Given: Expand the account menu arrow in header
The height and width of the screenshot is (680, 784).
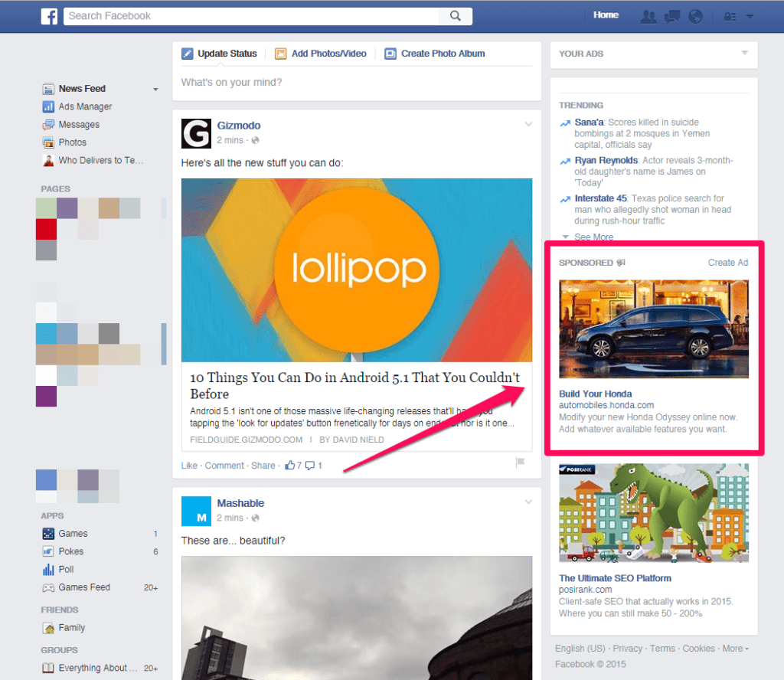Looking at the screenshot, I should tap(750, 17).
